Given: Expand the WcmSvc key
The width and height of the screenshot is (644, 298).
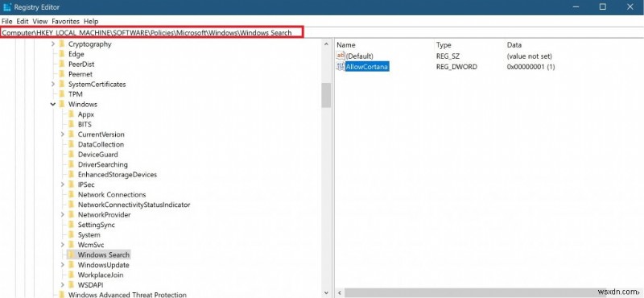Looking at the screenshot, I should tap(63, 245).
